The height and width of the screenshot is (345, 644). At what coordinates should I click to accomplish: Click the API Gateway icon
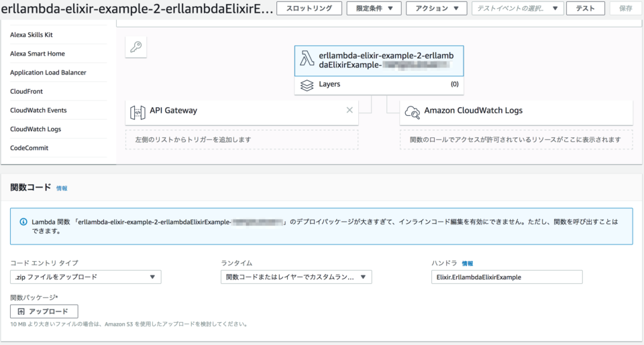click(x=138, y=111)
